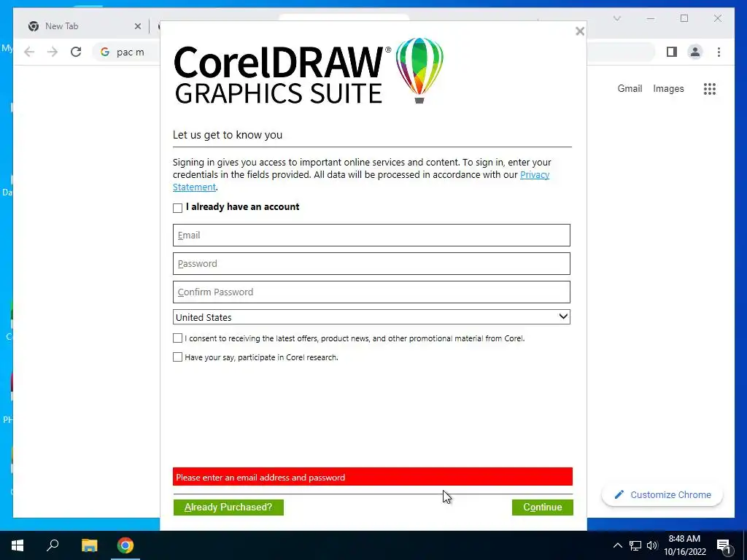The height and width of the screenshot is (560, 747).
Task: Toggle Chrome side panel icon
Action: (x=672, y=52)
